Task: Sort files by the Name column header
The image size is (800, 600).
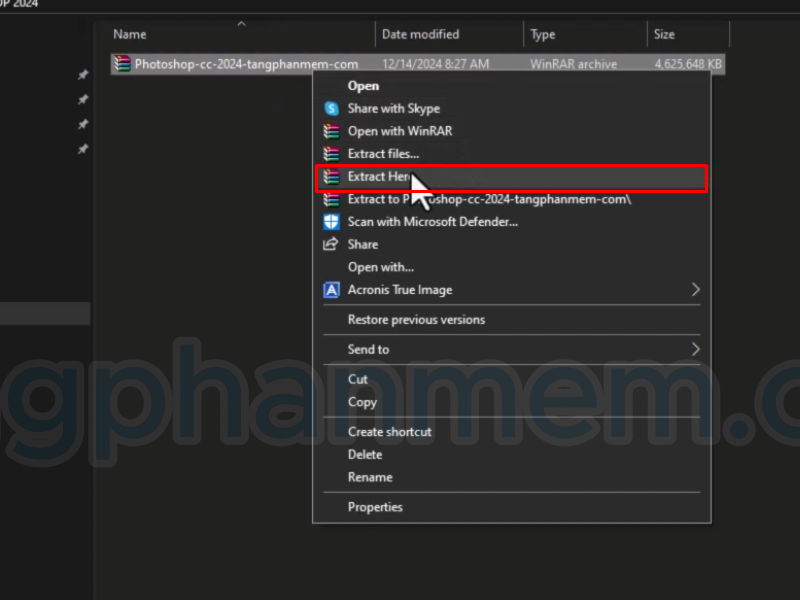Action: click(x=130, y=34)
